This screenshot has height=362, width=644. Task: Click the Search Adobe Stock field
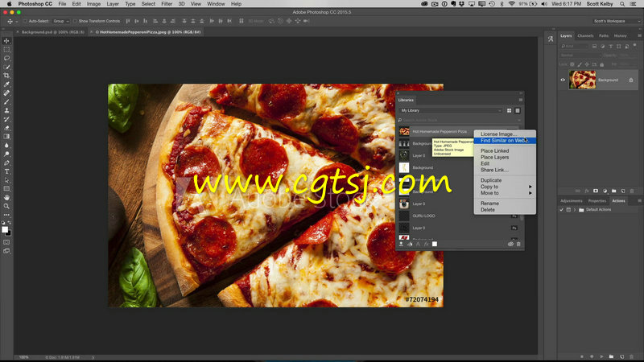459,120
